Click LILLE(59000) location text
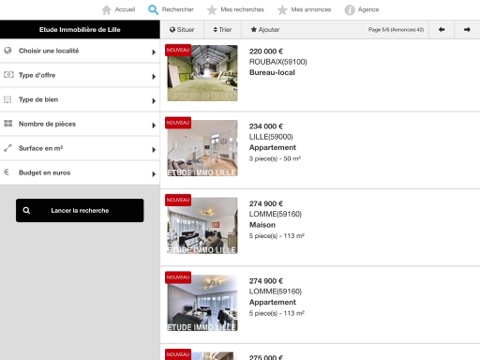Image resolution: width=480 pixels, height=360 pixels. (x=271, y=137)
